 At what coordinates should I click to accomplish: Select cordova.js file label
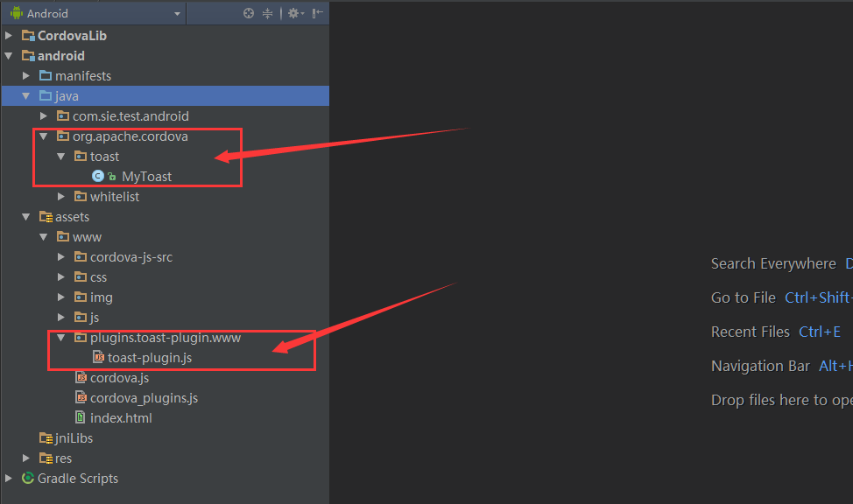[120, 378]
